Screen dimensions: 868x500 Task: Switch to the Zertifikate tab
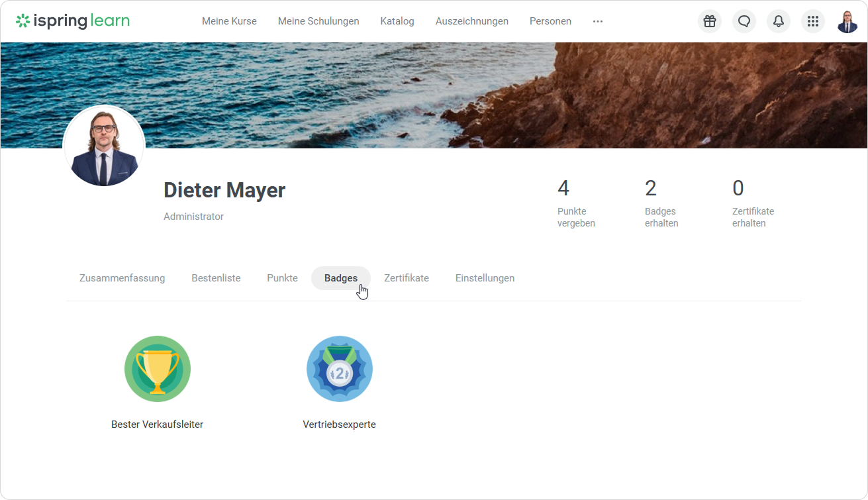click(407, 278)
